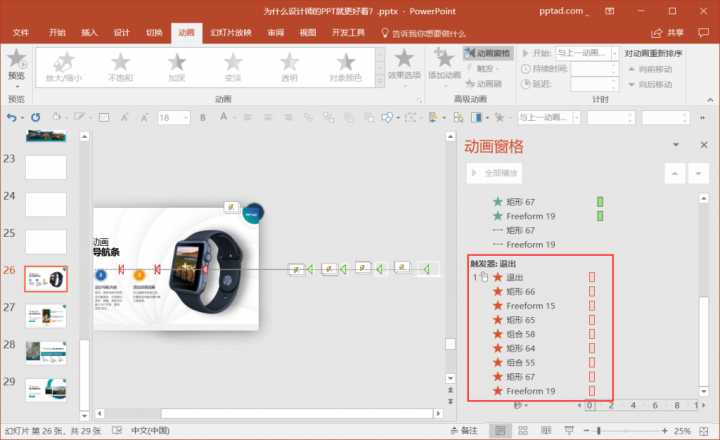
Task: Start slideshow from status bar icon
Action: (569, 430)
